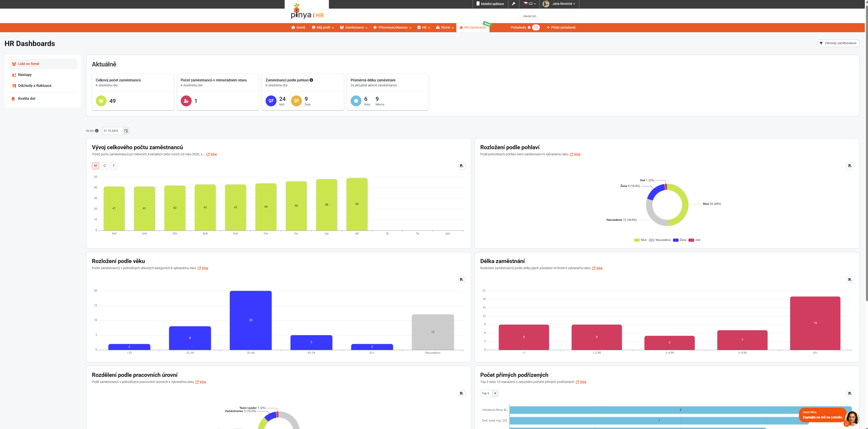Click the info icon next to Zaměstnanci podle pohlaví
This screenshot has height=429, width=868.
(311, 80)
